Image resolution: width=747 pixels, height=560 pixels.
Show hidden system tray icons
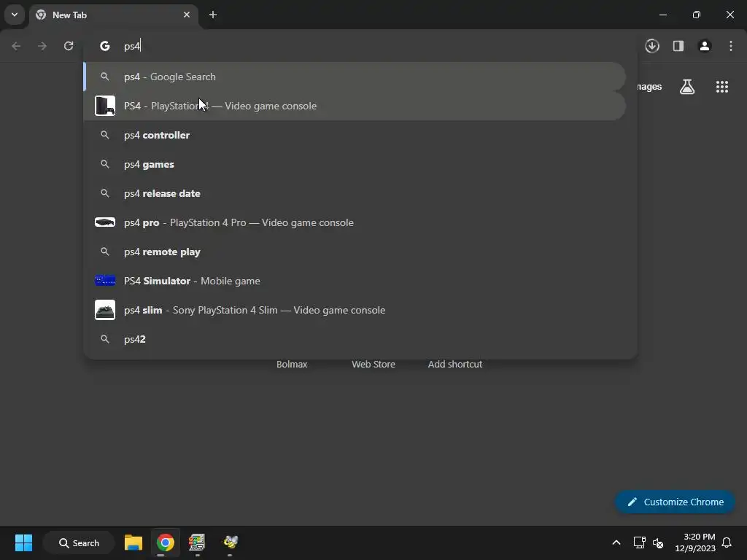[616, 542]
